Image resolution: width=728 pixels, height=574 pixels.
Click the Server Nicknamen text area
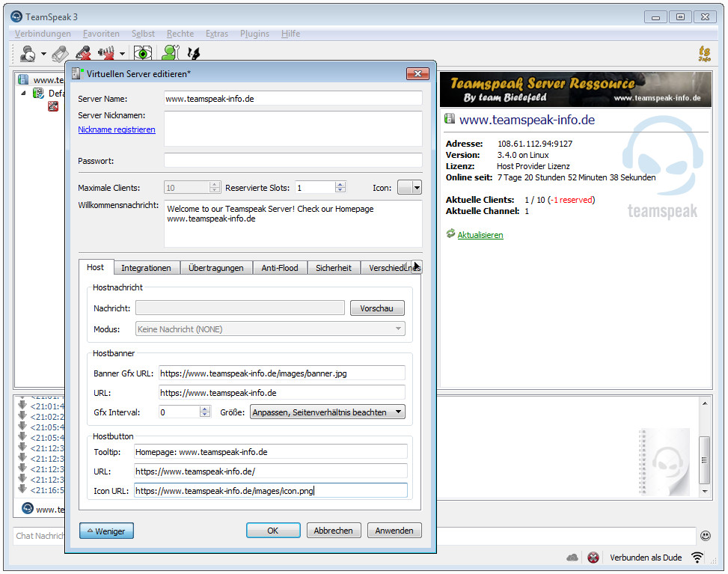click(293, 128)
